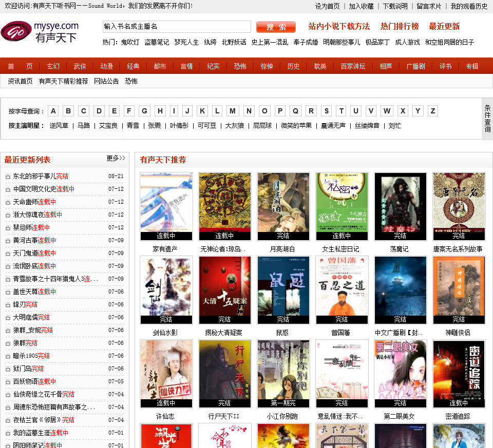Open 家有遗产 book cover
This screenshot has height=448, width=493.
(166, 206)
